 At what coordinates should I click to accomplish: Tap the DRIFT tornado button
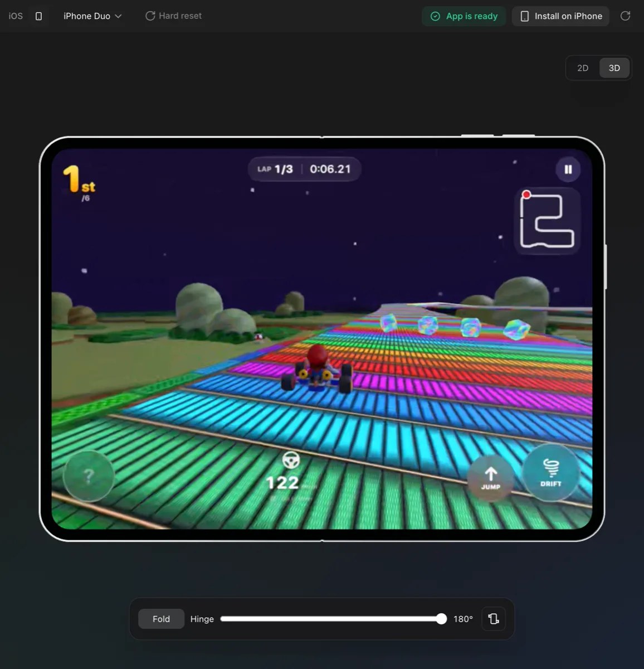pos(550,472)
